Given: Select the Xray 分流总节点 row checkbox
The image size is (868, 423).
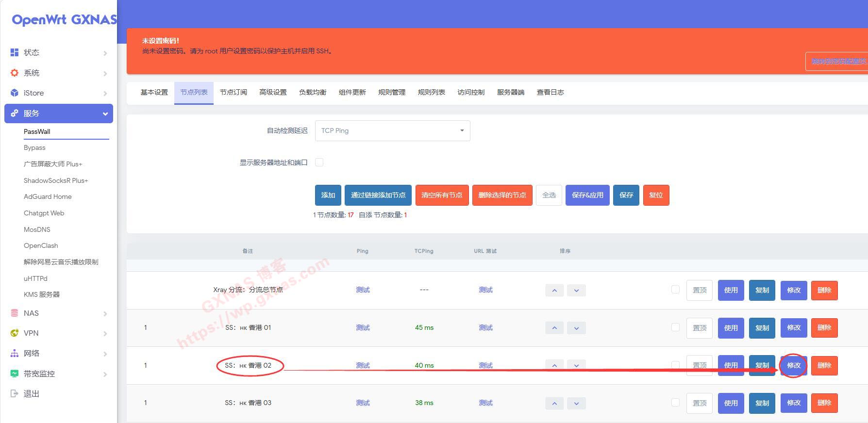Looking at the screenshot, I should tap(675, 290).
